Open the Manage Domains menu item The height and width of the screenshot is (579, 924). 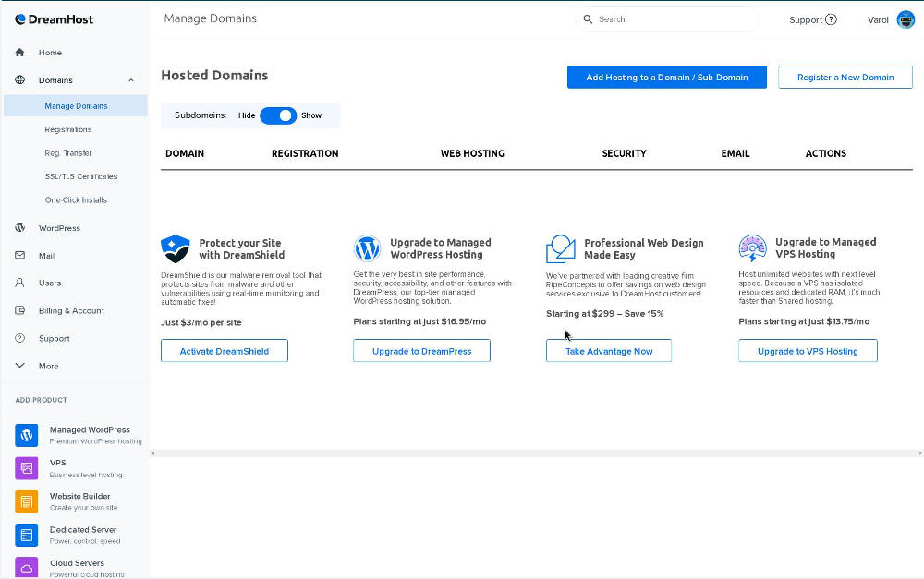tap(76, 106)
